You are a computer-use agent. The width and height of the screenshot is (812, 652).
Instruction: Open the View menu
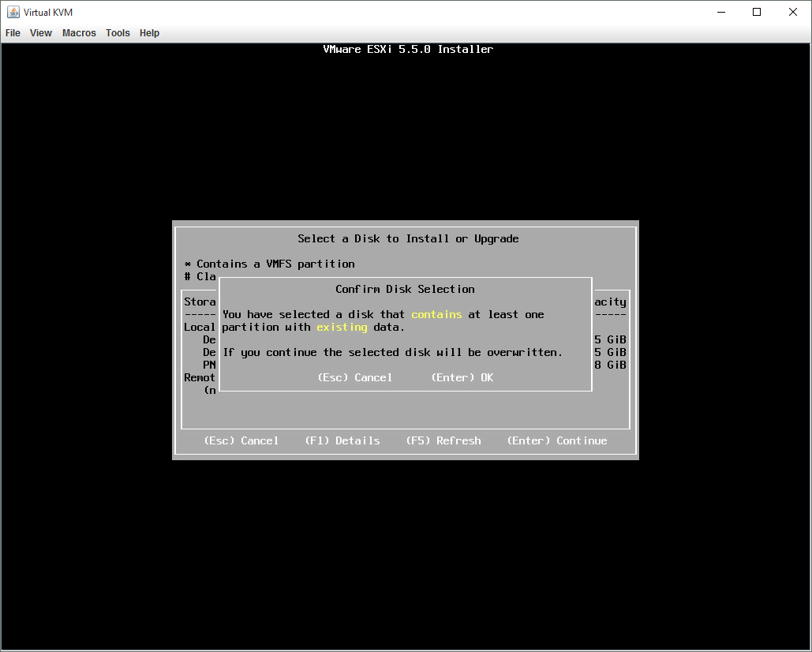point(41,33)
